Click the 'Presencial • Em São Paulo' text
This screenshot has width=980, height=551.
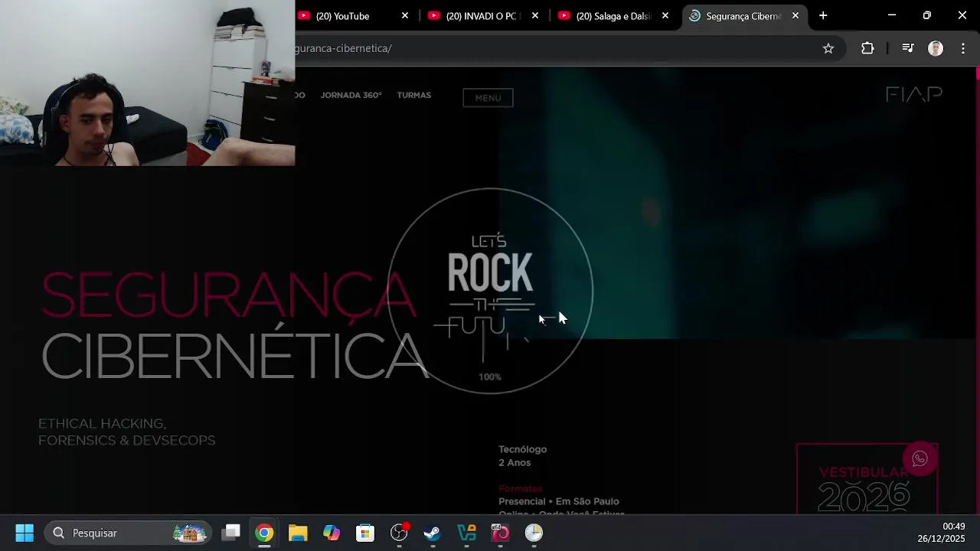pos(559,501)
